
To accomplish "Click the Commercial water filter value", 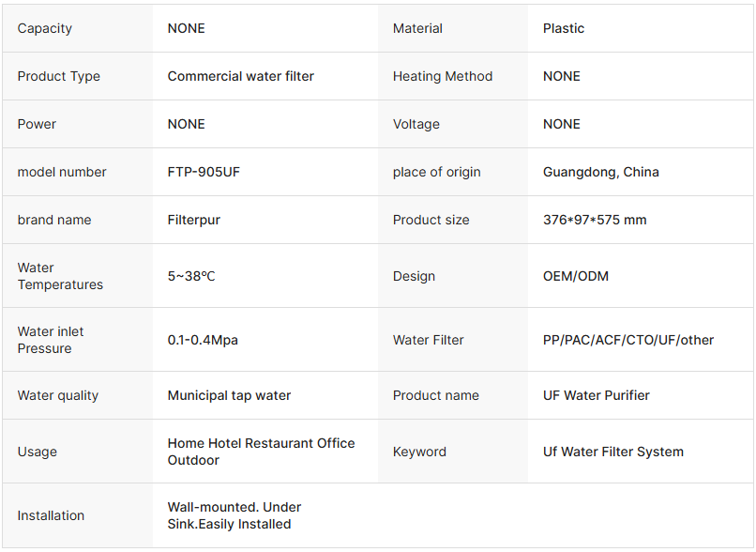I will point(240,76).
